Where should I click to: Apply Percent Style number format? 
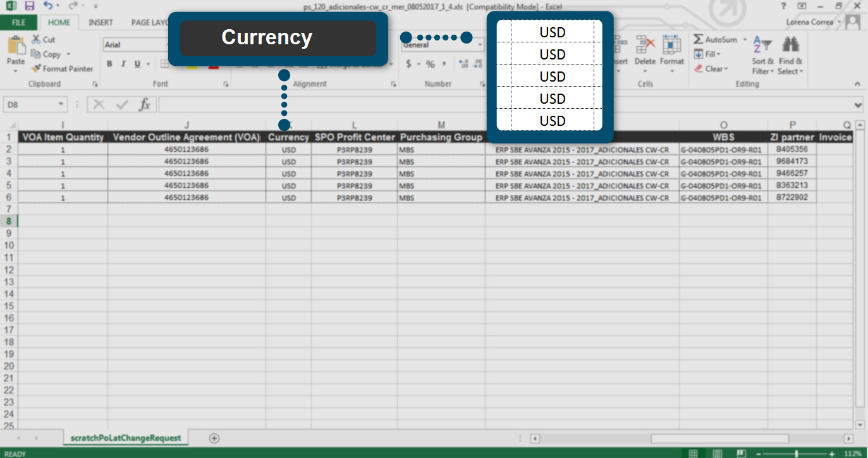[x=431, y=64]
